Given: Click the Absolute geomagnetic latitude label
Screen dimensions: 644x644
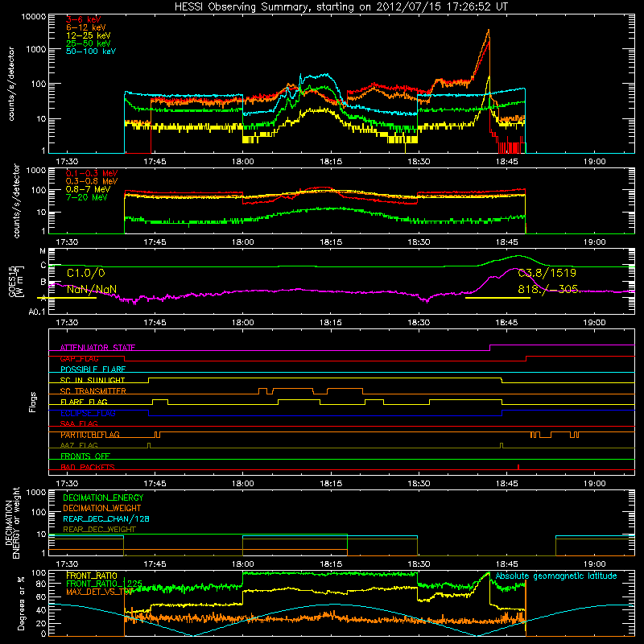Looking at the screenshot, I should [556, 576].
